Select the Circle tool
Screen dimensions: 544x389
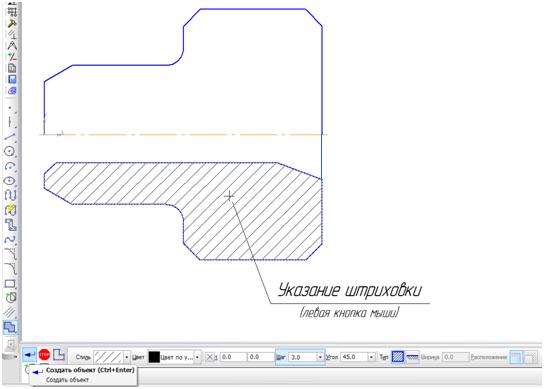coord(10,151)
